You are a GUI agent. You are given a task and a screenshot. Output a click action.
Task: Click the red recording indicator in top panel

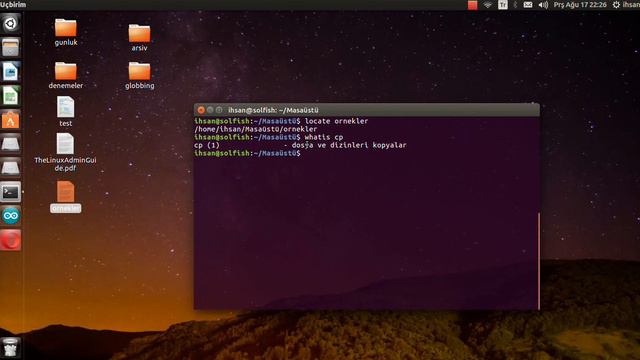(x=472, y=5)
